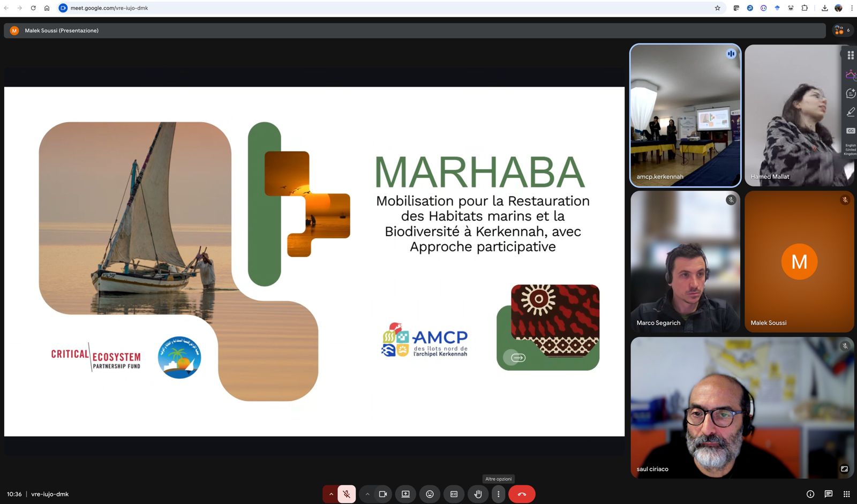Screen dimensions: 857x504
Task: Reload the Google Meet page
Action: 33,8
